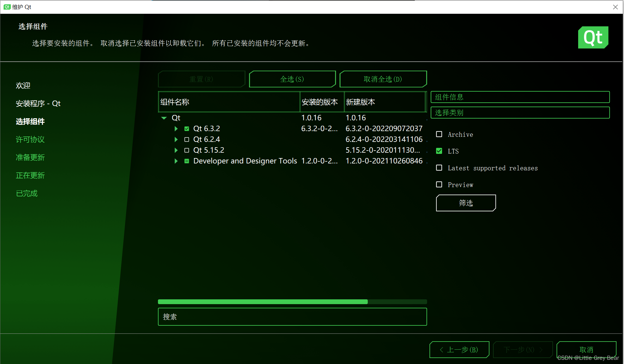This screenshot has height=364, width=624.
Task: Click the Qt logo in the top right corner
Action: coord(593,37)
